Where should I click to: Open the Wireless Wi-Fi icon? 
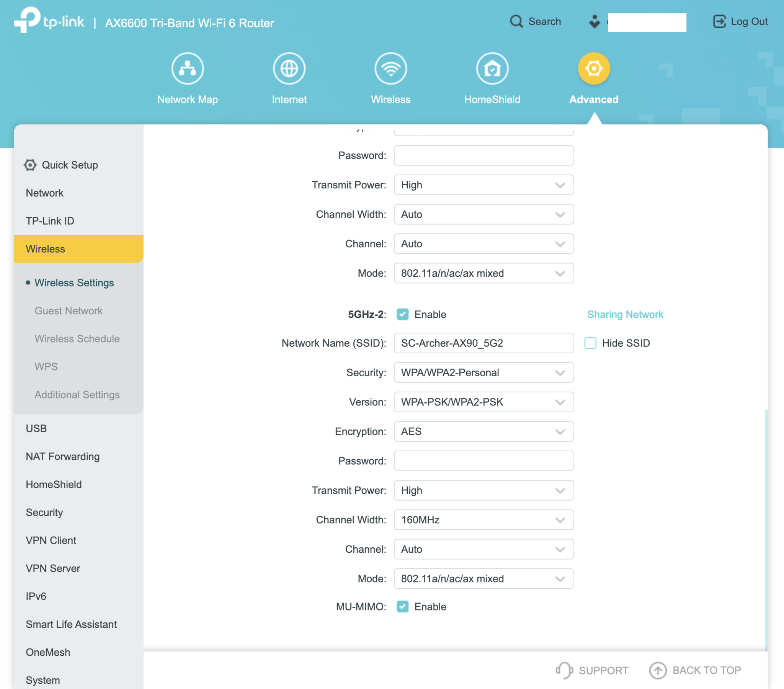pyautogui.click(x=390, y=69)
